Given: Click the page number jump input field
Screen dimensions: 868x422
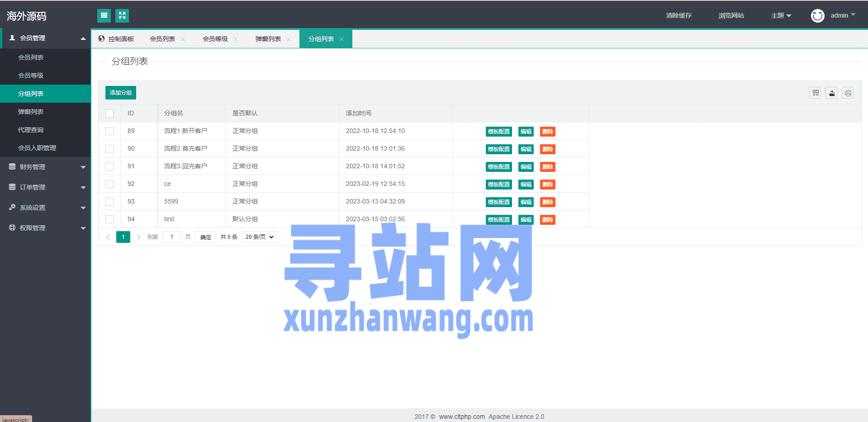Looking at the screenshot, I should pos(171,237).
